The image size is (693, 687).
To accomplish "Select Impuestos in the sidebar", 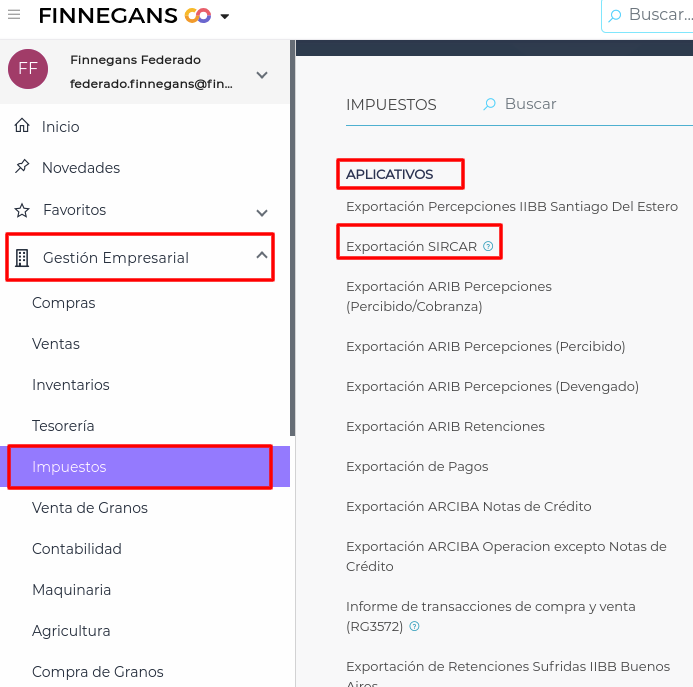I will pyautogui.click(x=69, y=467).
